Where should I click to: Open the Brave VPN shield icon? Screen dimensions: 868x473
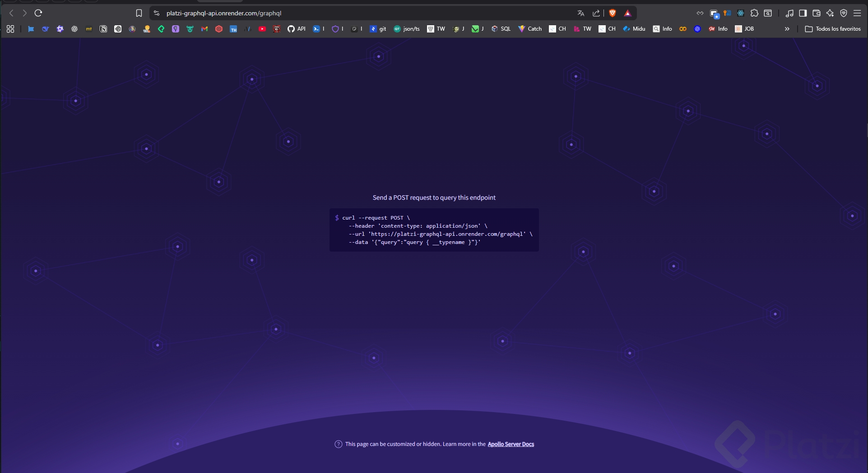pyautogui.click(x=844, y=13)
